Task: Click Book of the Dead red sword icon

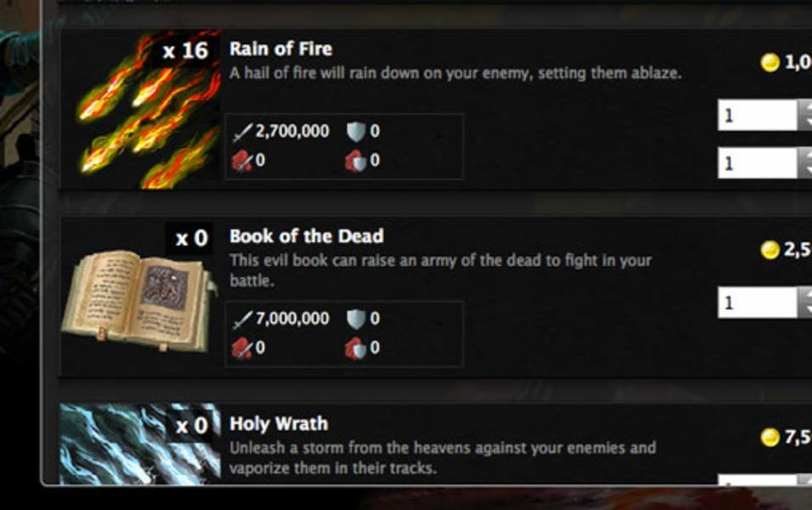Action: tap(242, 348)
